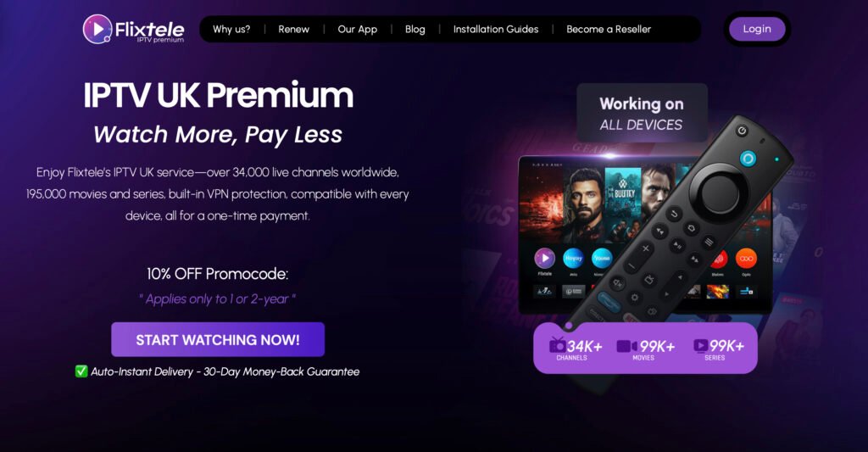Click the camera movies icon beside 99K+

coord(626,346)
